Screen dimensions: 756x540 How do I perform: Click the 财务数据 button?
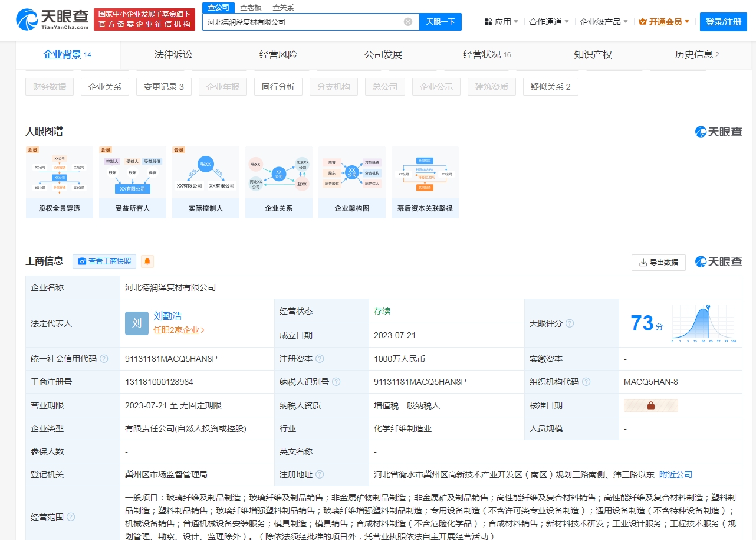tap(50, 87)
